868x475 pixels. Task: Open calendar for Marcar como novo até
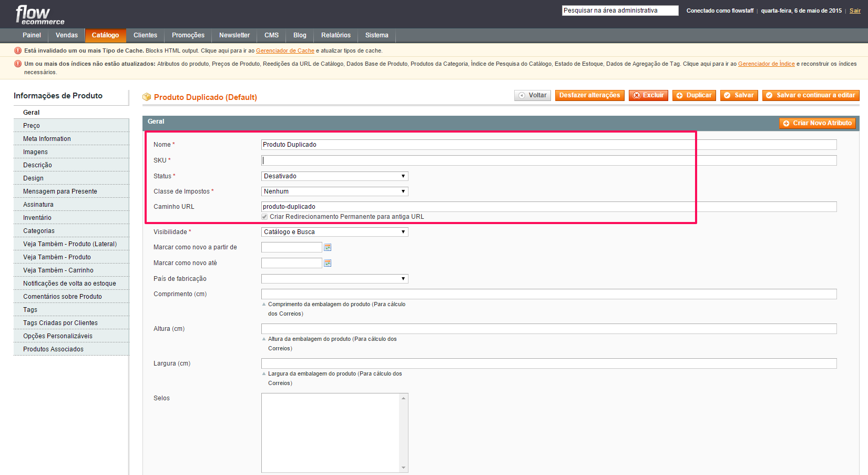pos(328,263)
